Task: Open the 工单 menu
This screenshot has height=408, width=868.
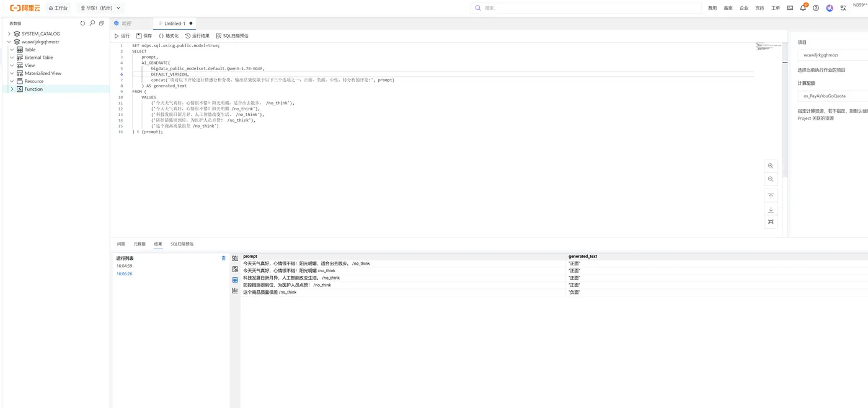Action: (x=776, y=8)
